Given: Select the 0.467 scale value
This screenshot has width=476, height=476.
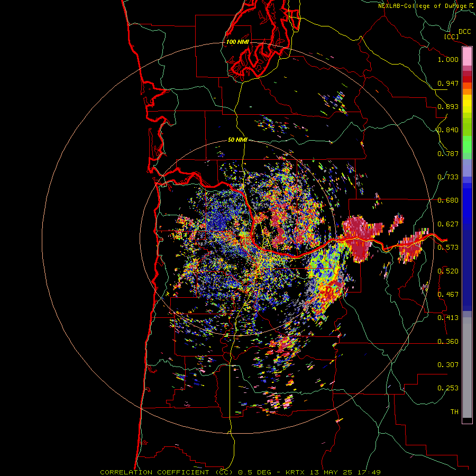Looking at the screenshot, I should click(448, 295).
